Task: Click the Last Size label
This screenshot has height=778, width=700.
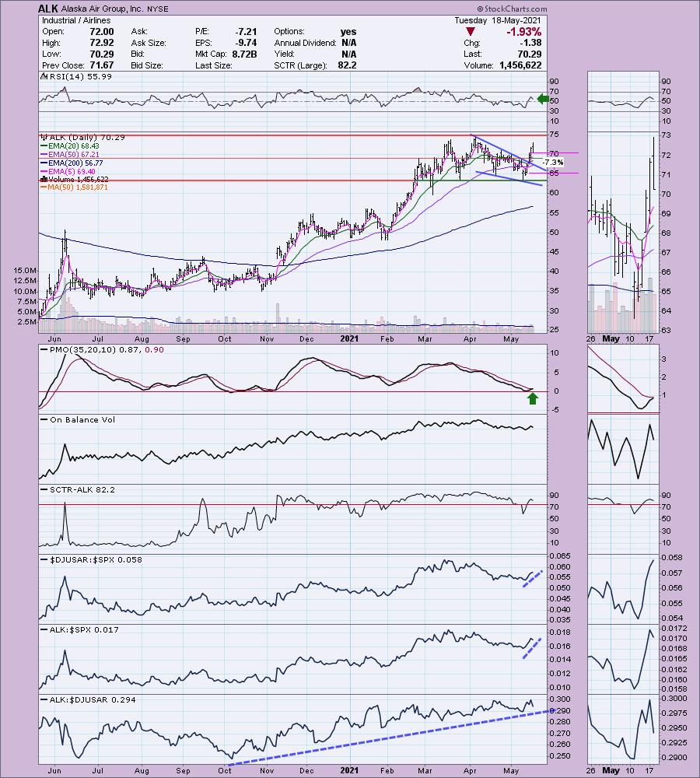Action: click(x=213, y=65)
